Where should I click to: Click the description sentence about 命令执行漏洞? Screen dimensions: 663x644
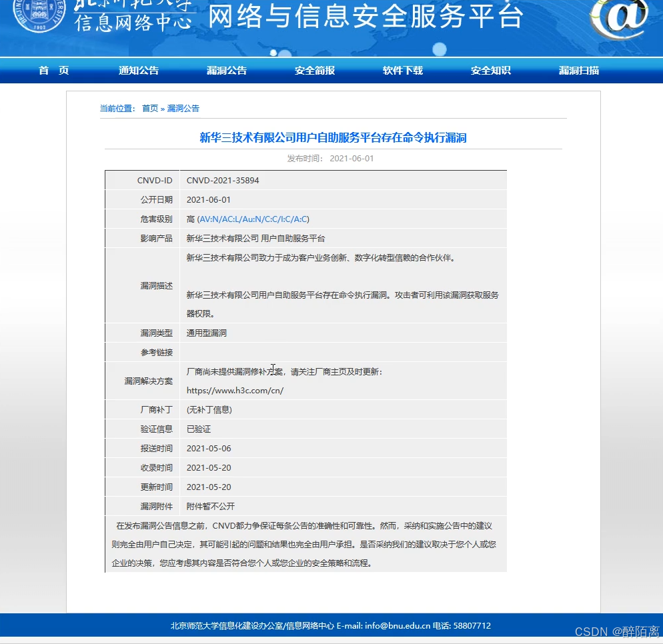[342, 304]
